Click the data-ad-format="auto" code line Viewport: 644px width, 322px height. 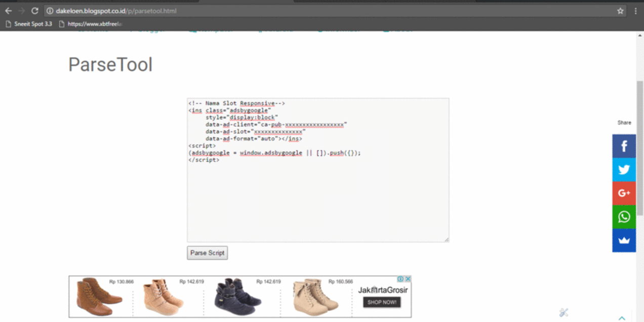(254, 139)
